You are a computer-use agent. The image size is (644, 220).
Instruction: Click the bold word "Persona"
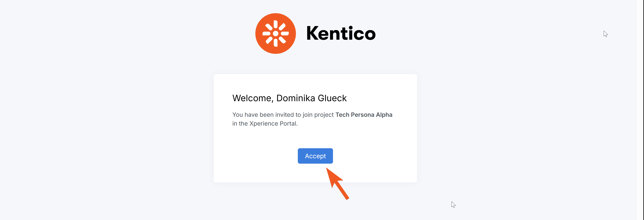[x=362, y=115]
